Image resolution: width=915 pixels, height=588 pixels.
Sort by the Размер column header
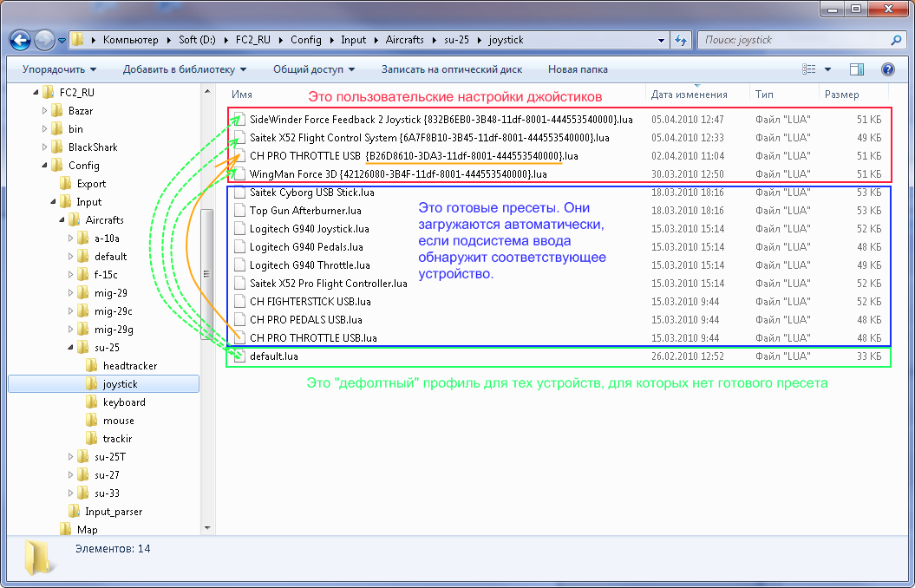click(841, 95)
